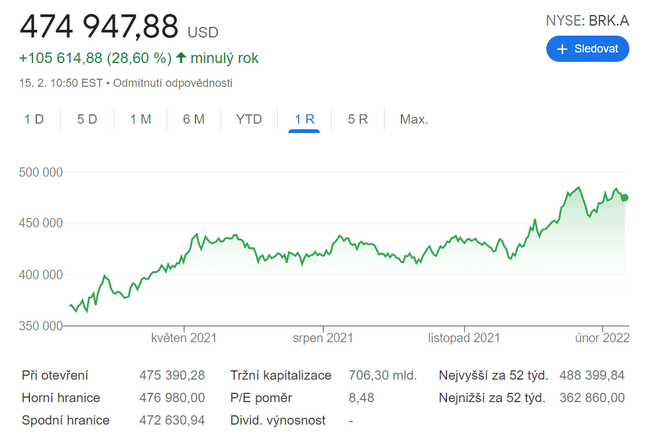
Task: Select the 5 D time range tab
Action: click(x=87, y=119)
